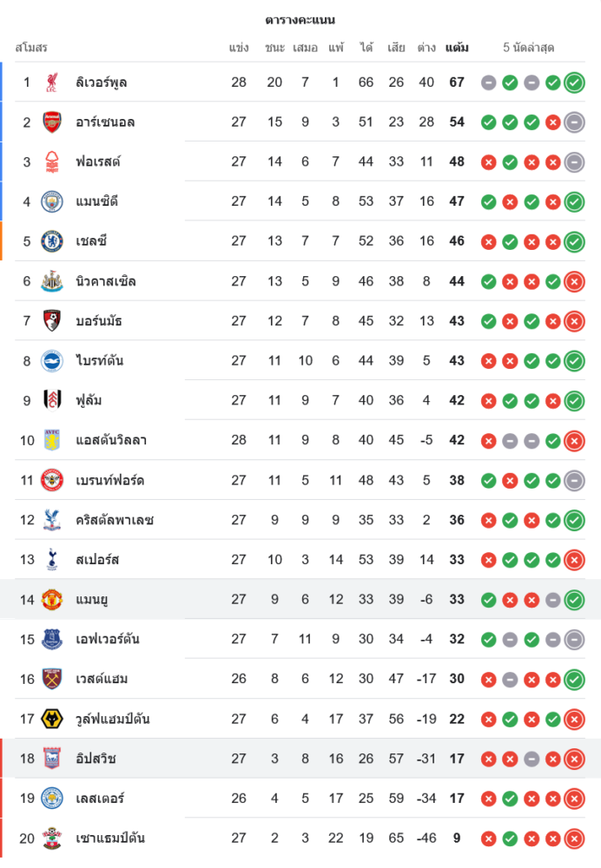Click the Arsenal club crest icon
Screen dimensions: 601x868
tap(52, 122)
